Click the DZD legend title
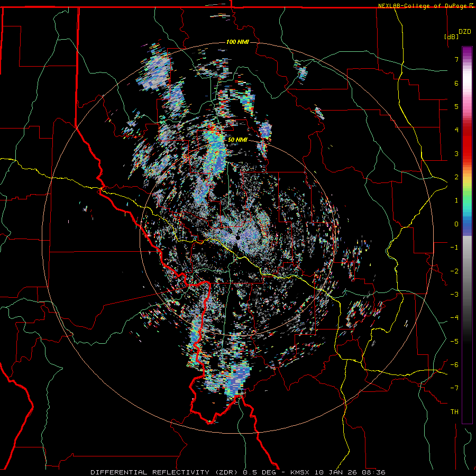The height and width of the screenshot is (476, 476). (465, 32)
